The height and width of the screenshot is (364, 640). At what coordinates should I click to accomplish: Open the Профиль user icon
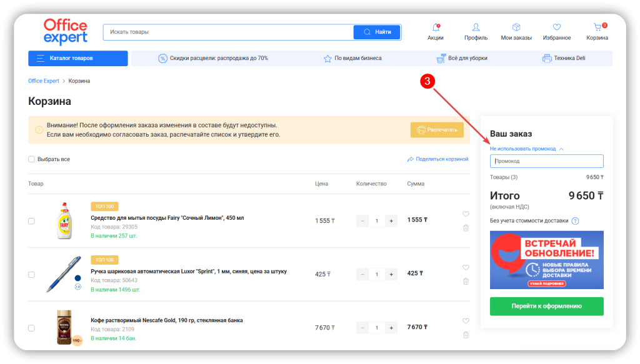tap(476, 27)
